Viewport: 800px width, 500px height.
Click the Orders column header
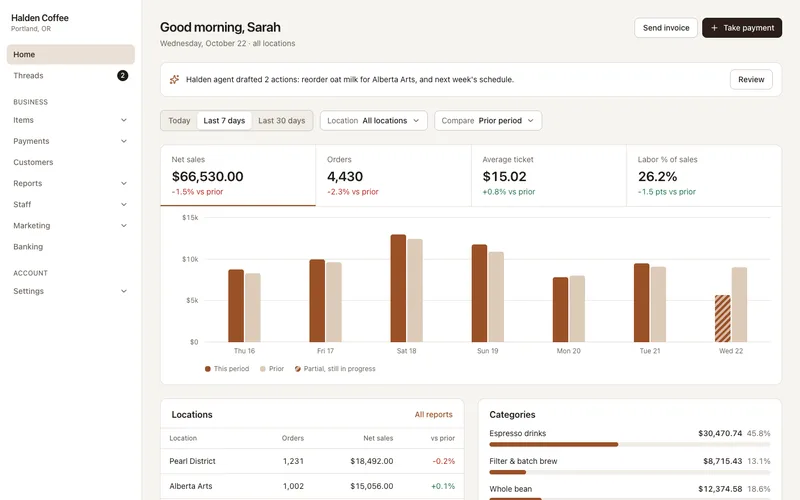pos(292,438)
